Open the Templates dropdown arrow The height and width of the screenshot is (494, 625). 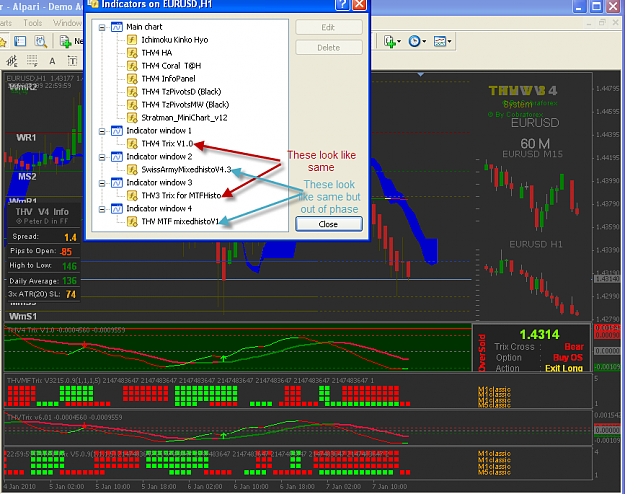(449, 41)
